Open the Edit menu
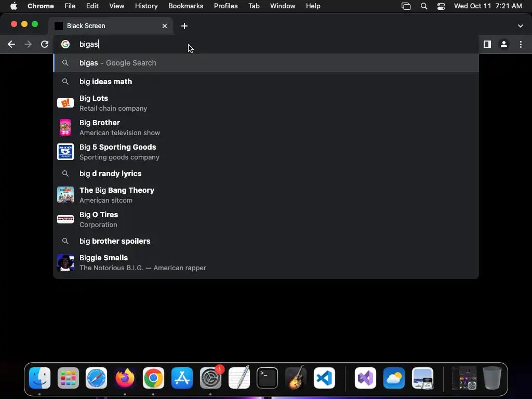Image resolution: width=532 pixels, height=399 pixels. click(92, 6)
